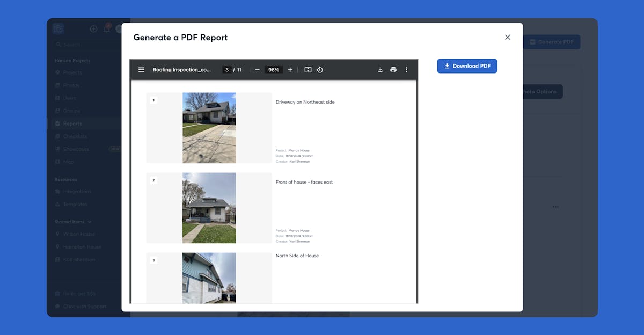This screenshot has height=335, width=644.
Task: Select Front of house - faces east caption
Action: tap(304, 182)
